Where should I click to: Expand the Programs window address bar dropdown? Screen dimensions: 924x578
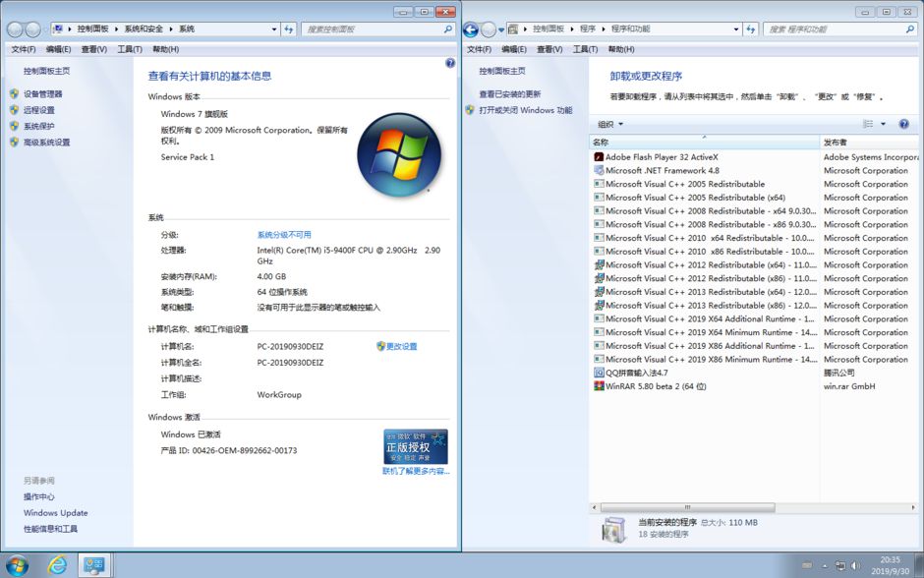[736, 29]
